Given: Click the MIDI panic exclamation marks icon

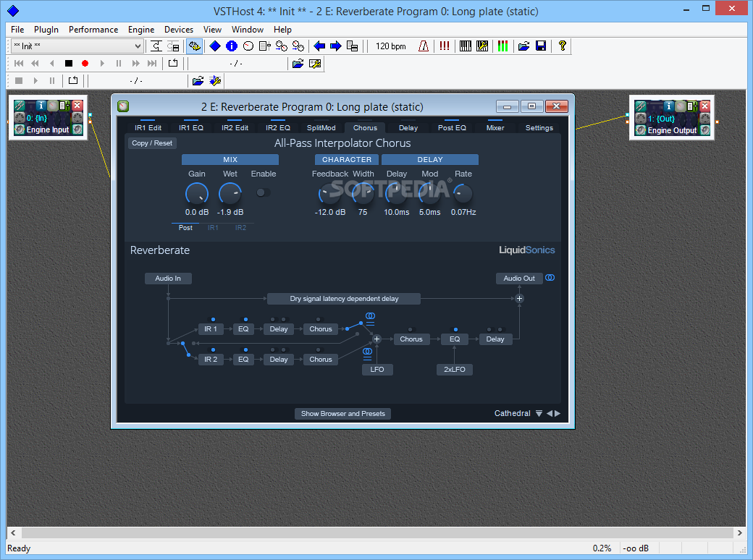Looking at the screenshot, I should coord(445,46).
